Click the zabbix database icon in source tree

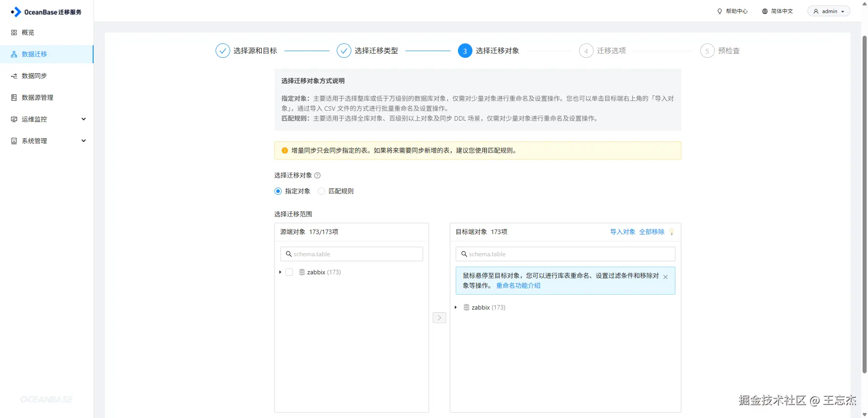pos(302,272)
